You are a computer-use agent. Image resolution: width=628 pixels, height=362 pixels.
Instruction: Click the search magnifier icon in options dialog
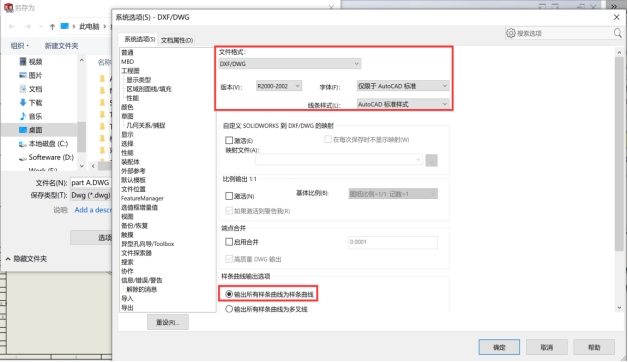click(x=618, y=33)
